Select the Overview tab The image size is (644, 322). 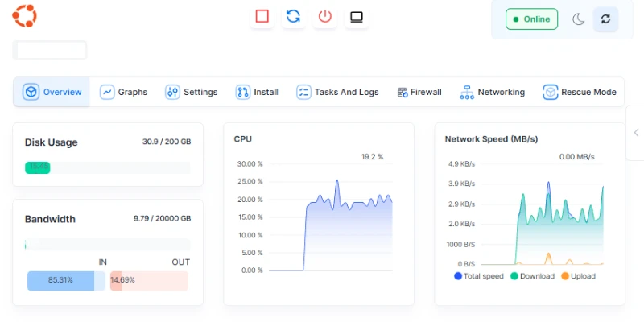pyautogui.click(x=52, y=92)
